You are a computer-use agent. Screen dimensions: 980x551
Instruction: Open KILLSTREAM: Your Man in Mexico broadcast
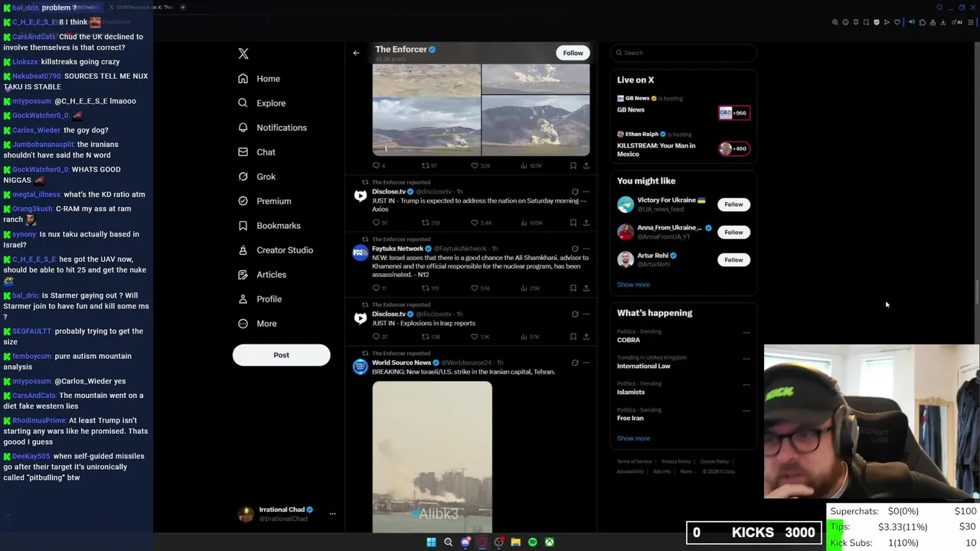(683, 145)
